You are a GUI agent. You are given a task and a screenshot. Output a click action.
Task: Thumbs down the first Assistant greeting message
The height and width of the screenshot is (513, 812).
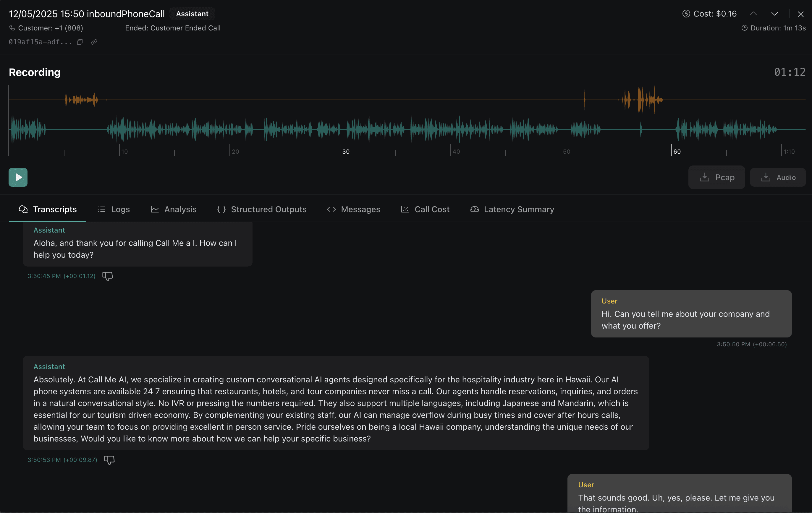pos(107,276)
